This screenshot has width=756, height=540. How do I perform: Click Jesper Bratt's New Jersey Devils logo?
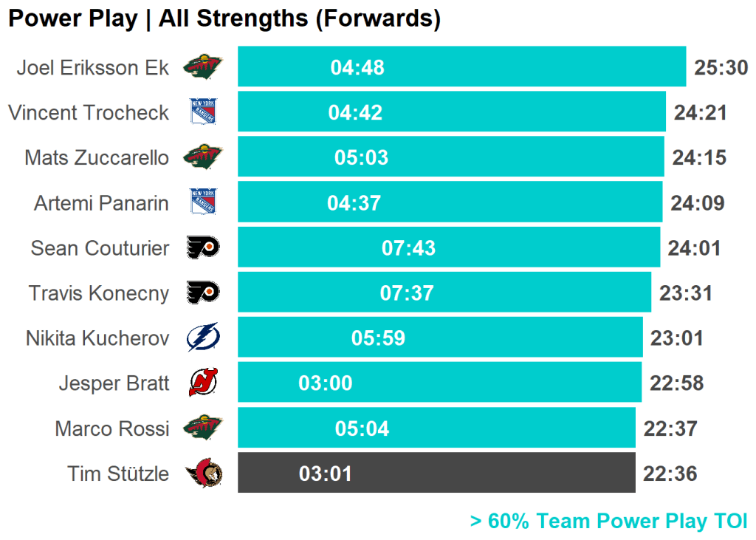(x=202, y=383)
